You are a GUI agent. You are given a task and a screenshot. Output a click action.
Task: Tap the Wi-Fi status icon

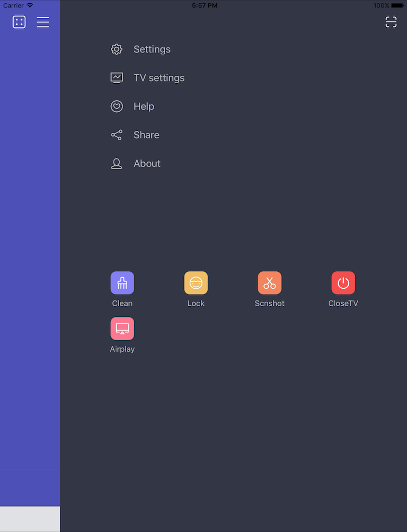click(x=30, y=5)
